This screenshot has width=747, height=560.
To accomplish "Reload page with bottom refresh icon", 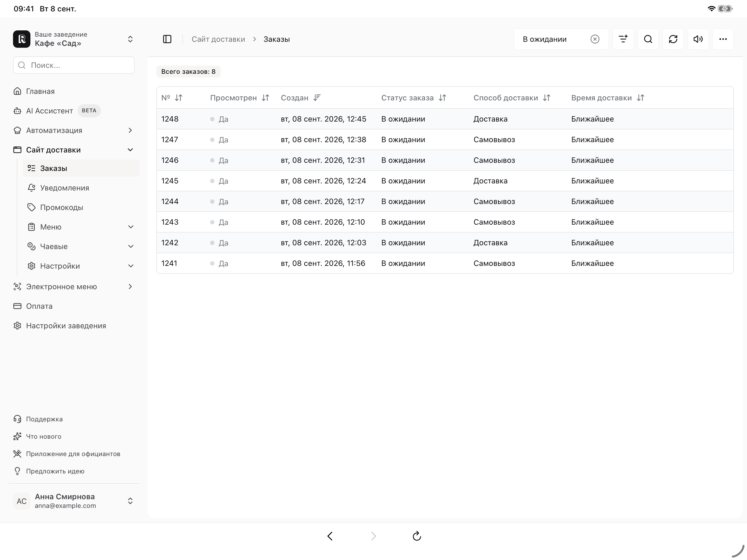I will 417,536.
